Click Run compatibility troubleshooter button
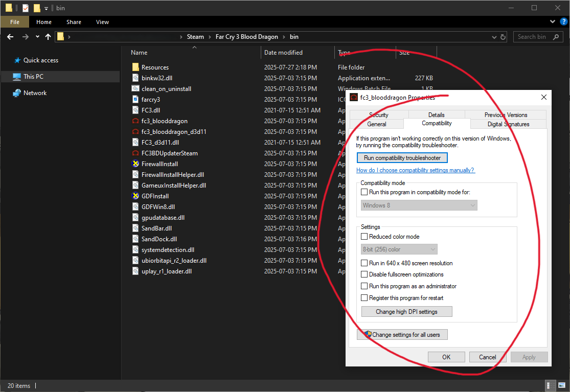 402,158
